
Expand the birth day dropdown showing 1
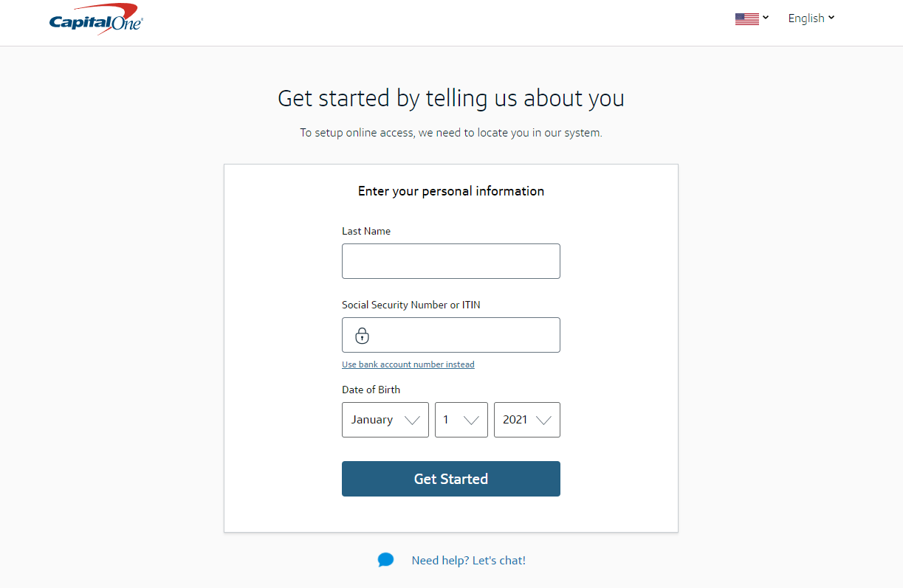[461, 420]
